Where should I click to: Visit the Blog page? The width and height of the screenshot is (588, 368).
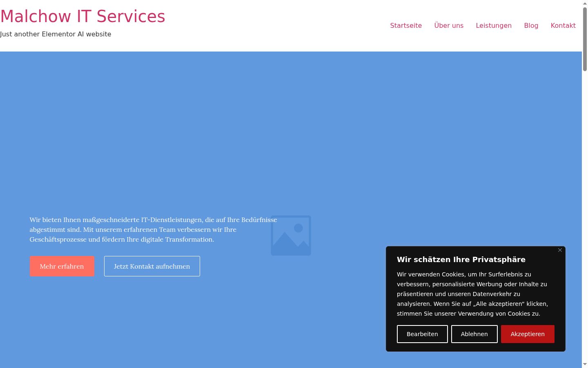(x=531, y=25)
